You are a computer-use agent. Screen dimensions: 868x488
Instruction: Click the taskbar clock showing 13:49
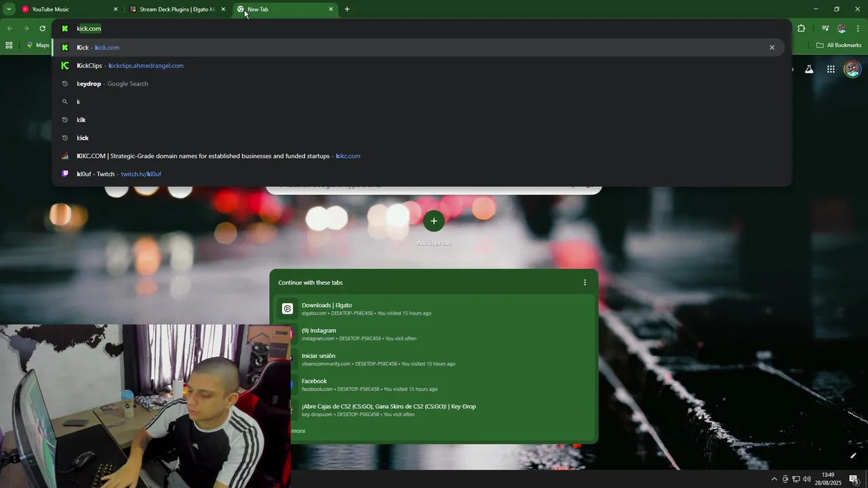coord(828,479)
